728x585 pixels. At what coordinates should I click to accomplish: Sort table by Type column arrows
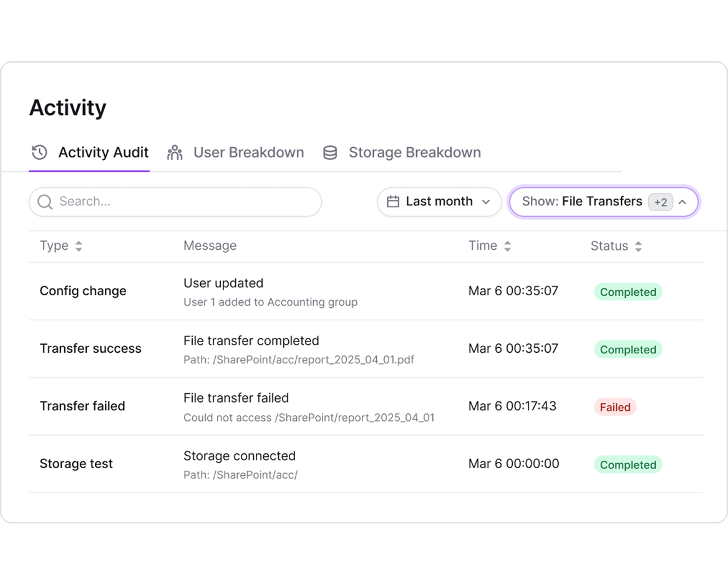79,247
